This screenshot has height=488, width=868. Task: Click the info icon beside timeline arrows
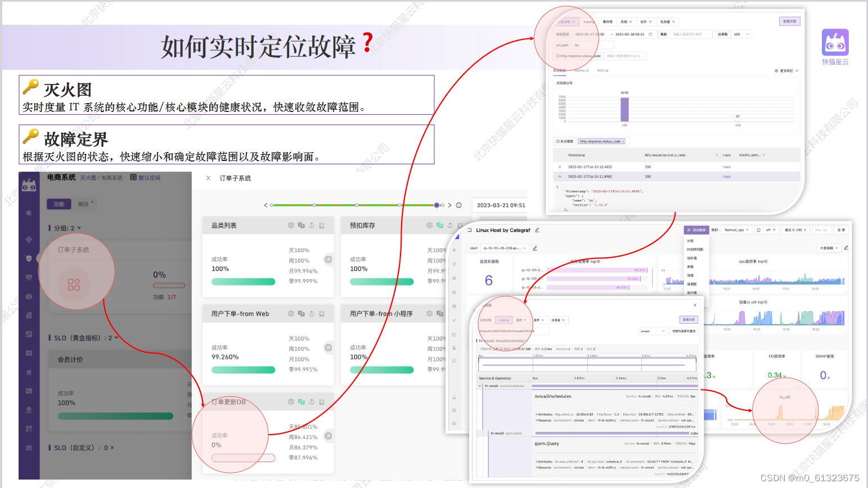coord(458,205)
